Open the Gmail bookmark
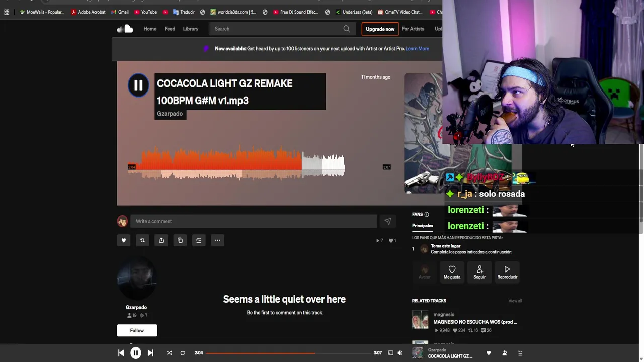Image resolution: width=644 pixels, height=362 pixels. click(120, 12)
